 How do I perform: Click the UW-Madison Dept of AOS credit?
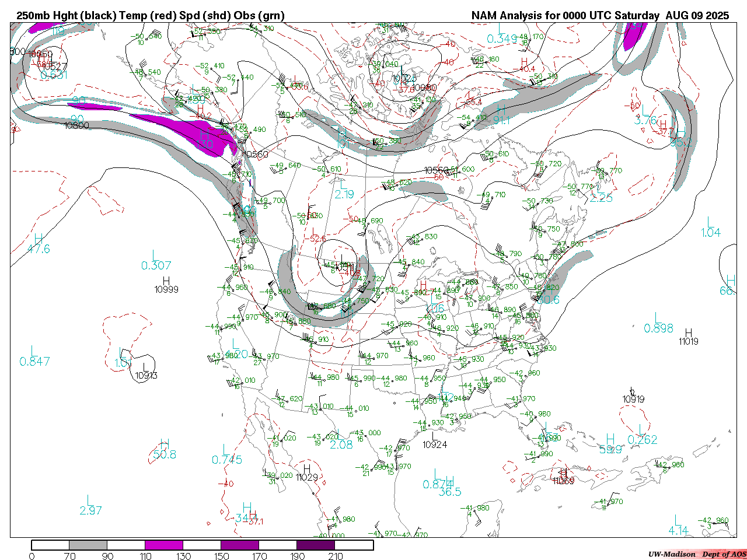(697, 554)
